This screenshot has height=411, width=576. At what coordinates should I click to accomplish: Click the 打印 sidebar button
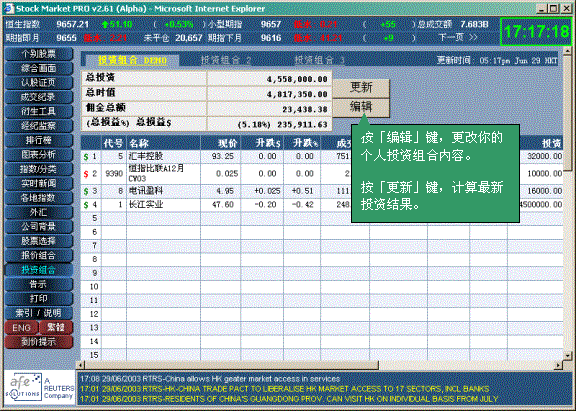39,299
